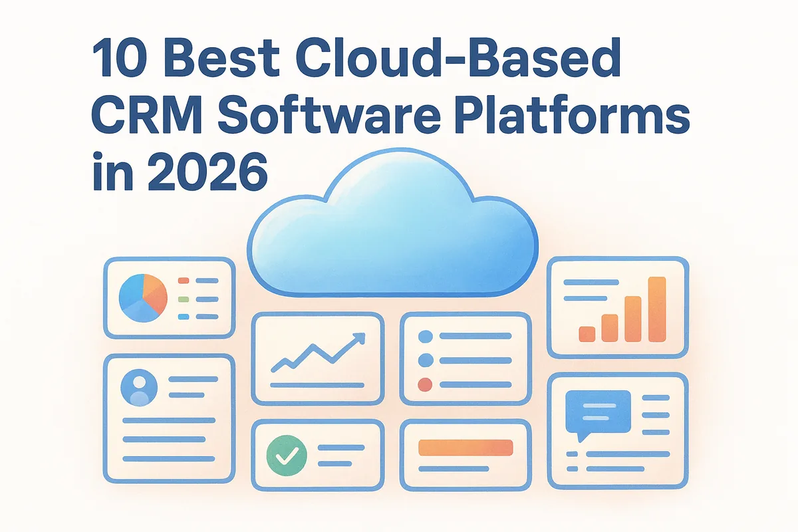This screenshot has height=532, width=798.
Task: Click the contact profile card
Action: [x=169, y=419]
